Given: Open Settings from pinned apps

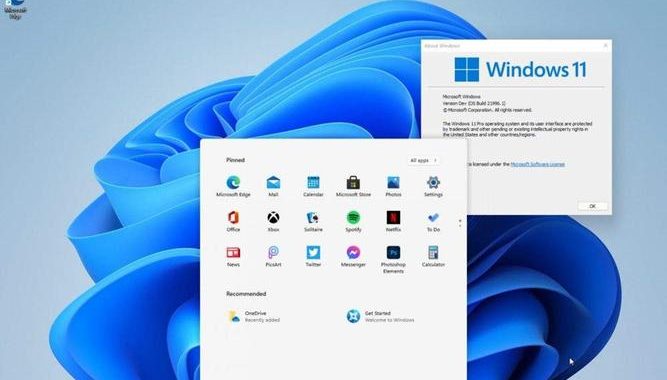Looking at the screenshot, I should click(x=433, y=186).
